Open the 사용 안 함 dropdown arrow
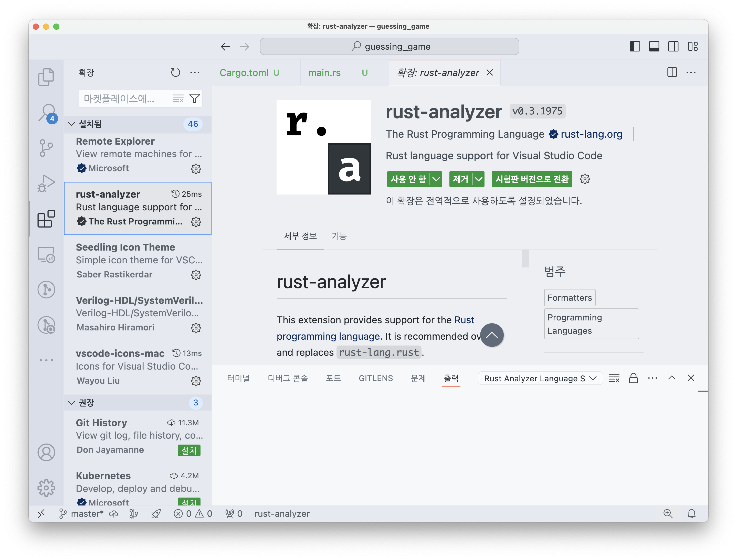 436,179
